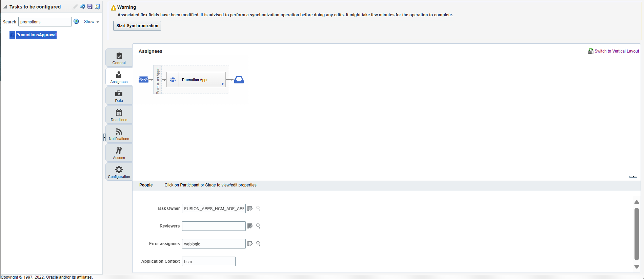Collapse the Tasks to be configured panel

point(5,7)
